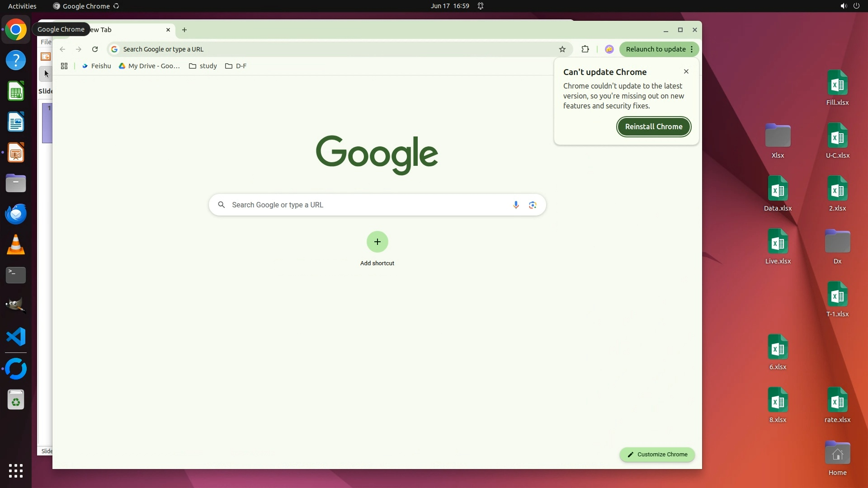Reload the page

click(95, 49)
